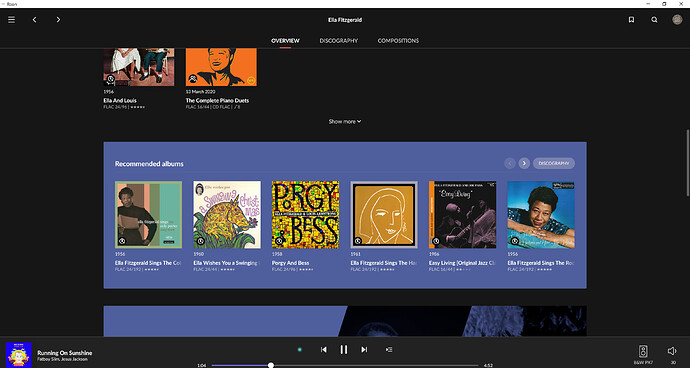Image resolution: width=690 pixels, height=368 pixels.
Task: Open The Complete Piano Duets album cover
Action: coord(221,67)
